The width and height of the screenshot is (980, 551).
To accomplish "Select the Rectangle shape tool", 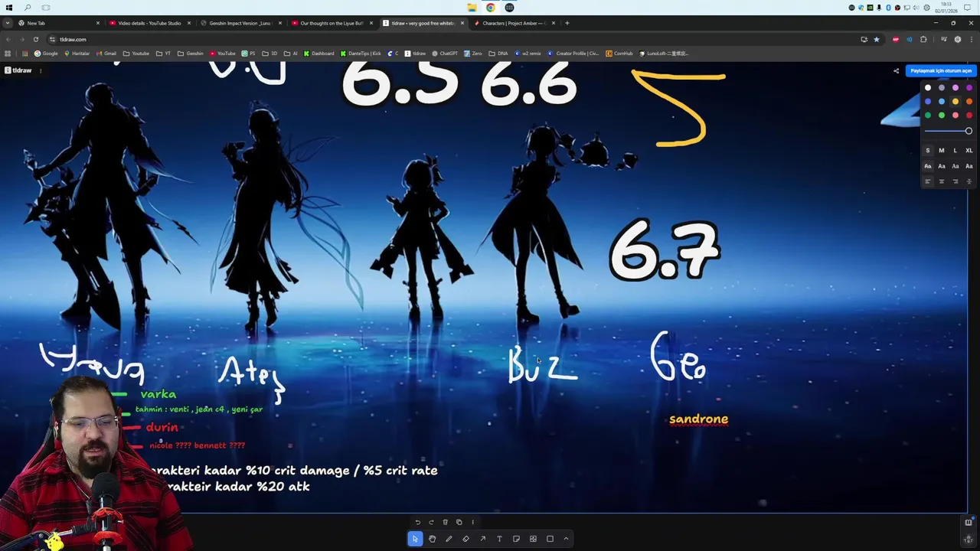I will (x=550, y=539).
